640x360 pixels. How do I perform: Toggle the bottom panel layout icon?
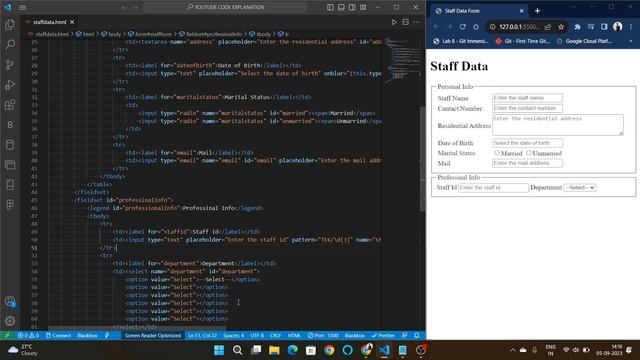point(341,7)
